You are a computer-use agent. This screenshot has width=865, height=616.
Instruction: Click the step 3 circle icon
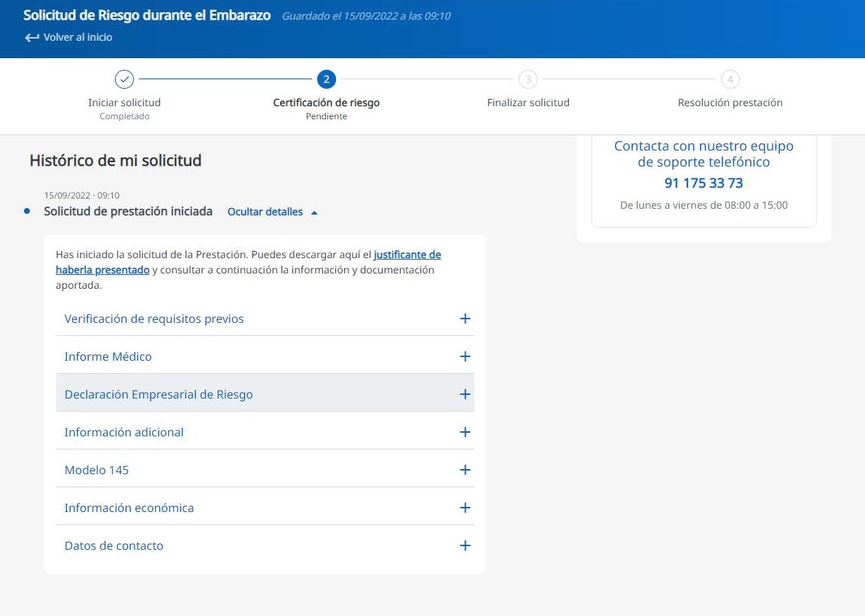(x=528, y=79)
